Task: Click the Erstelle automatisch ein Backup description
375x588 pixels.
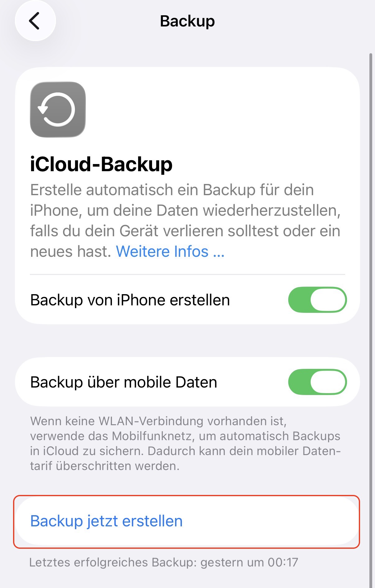Action: point(186,221)
